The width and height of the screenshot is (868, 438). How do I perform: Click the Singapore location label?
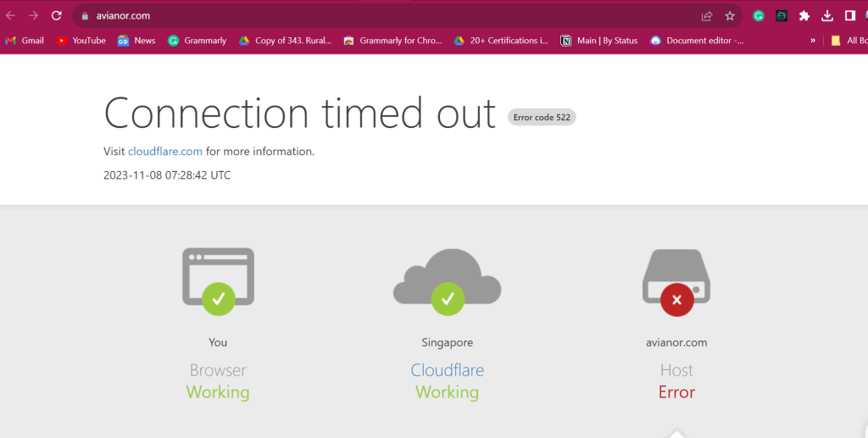click(448, 342)
